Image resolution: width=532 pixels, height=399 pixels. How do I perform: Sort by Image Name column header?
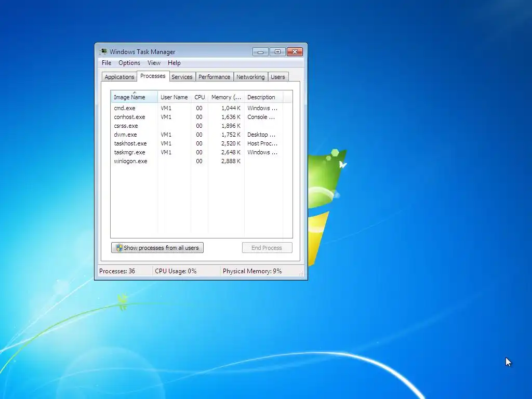coord(135,97)
